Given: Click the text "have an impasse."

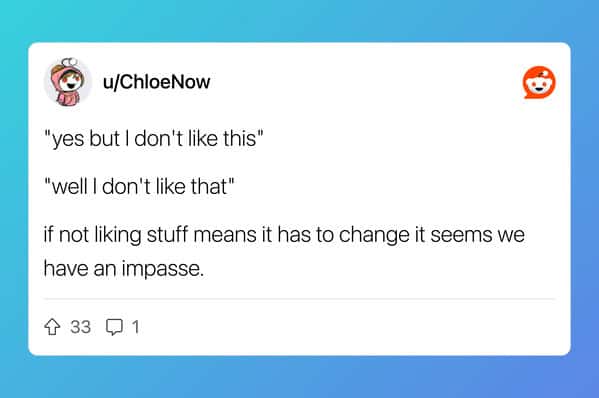Looking at the screenshot, I should pyautogui.click(x=124, y=269).
